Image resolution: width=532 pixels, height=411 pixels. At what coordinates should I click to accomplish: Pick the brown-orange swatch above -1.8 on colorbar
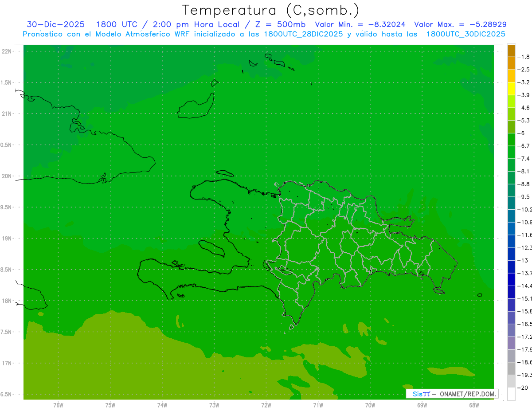(511, 51)
